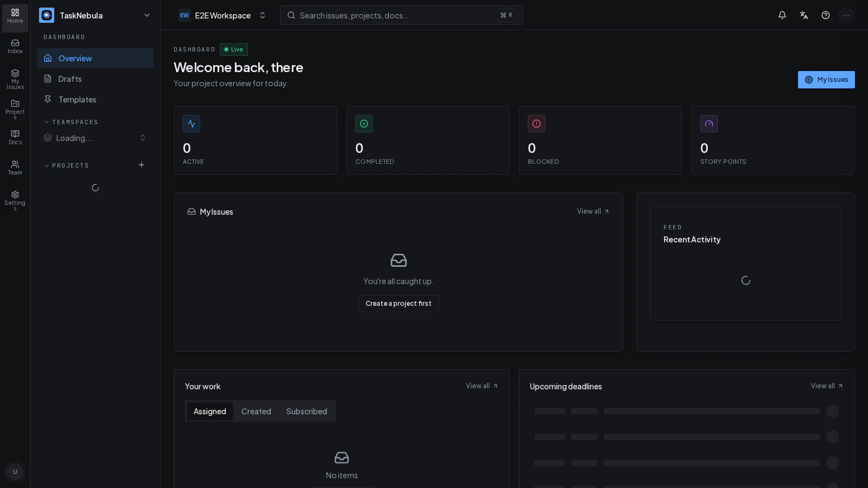
Task: Click the Story Points gauge icon
Action: 709,124
